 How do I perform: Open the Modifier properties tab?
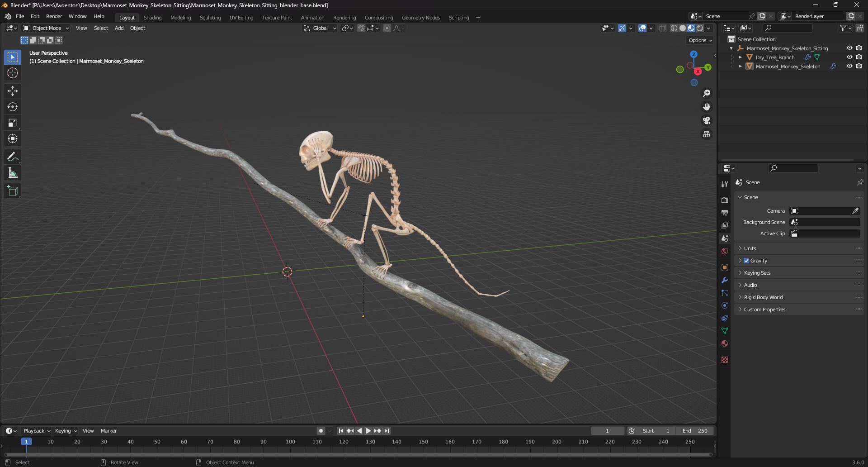point(725,280)
